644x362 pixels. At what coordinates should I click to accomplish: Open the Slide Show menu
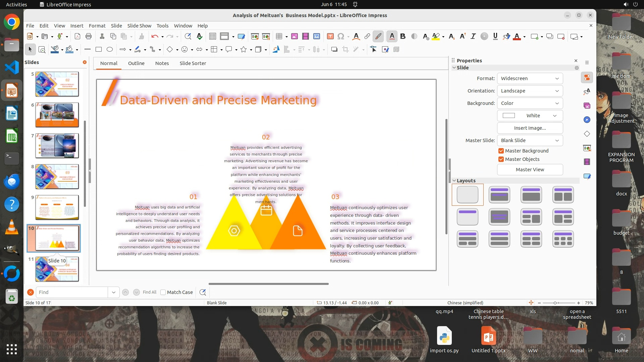[x=139, y=26]
